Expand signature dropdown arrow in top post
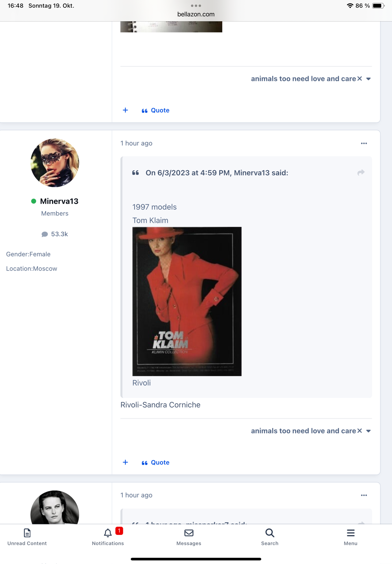 [x=368, y=79]
